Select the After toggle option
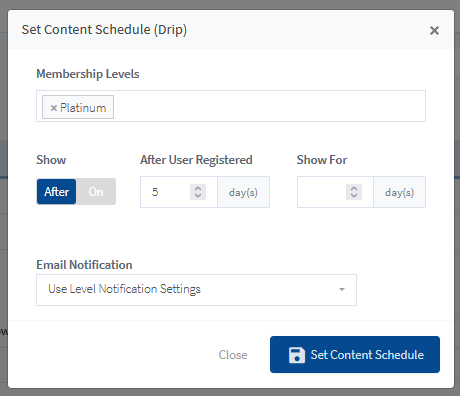460x396 pixels. coord(56,192)
